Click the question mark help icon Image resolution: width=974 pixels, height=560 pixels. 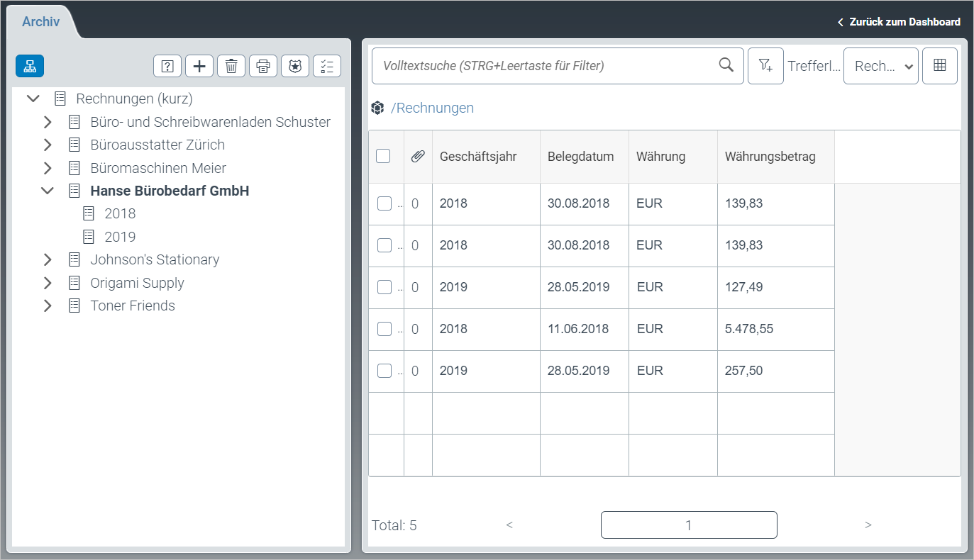point(167,66)
